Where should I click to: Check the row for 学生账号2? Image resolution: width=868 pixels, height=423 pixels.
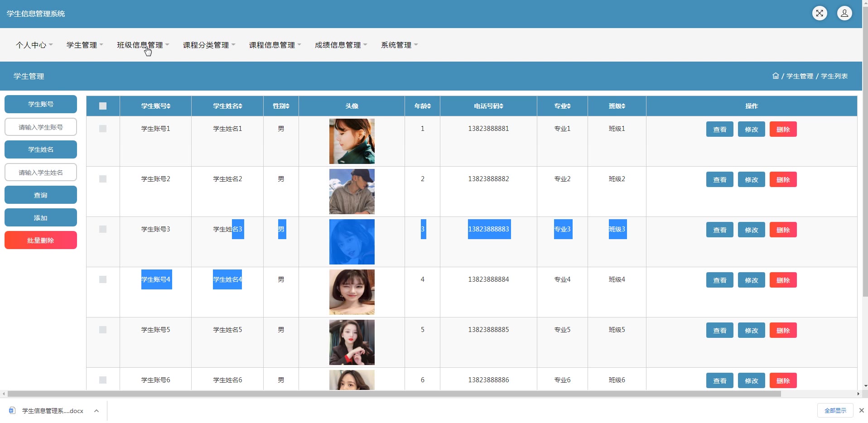click(x=103, y=179)
